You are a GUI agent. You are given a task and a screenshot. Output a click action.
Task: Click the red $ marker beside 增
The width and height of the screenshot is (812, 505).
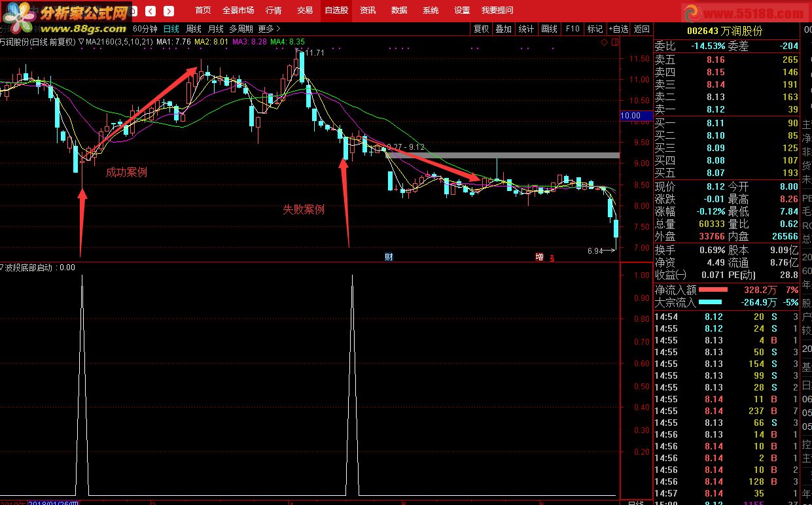coord(552,258)
